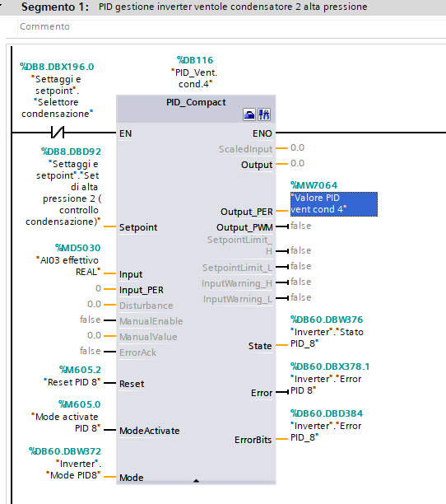The width and height of the screenshot is (446, 504).
Task: Select address %DB8.DBD92 at Setpoint
Action: point(71,152)
